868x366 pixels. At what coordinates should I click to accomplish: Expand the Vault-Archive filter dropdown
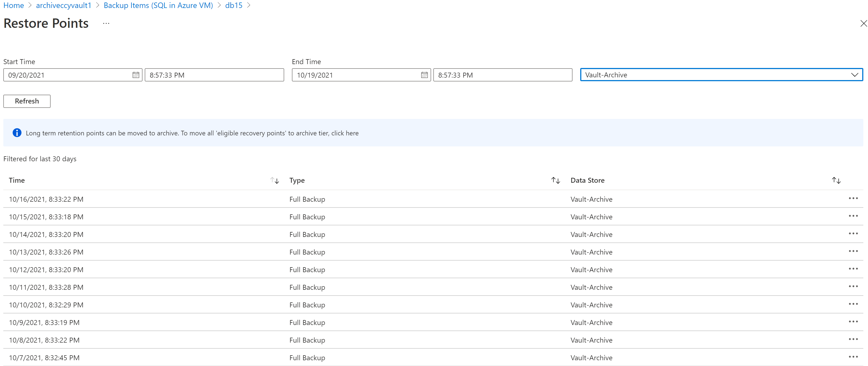point(855,75)
